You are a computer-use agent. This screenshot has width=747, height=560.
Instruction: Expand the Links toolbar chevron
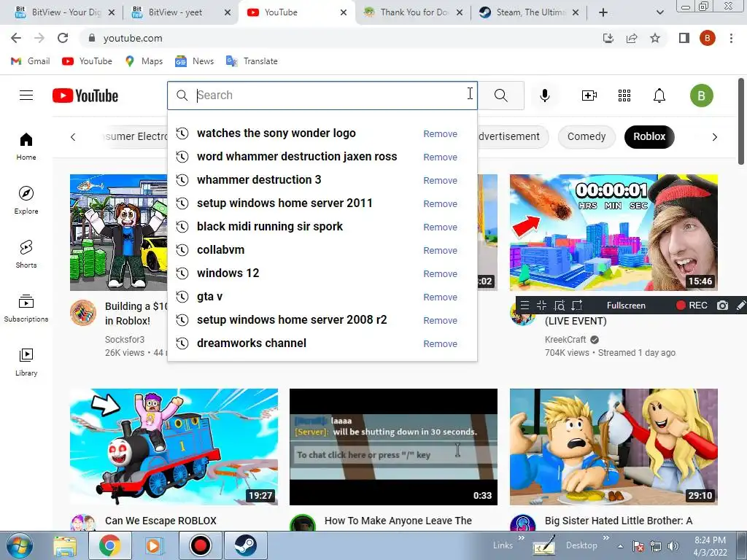point(521,538)
